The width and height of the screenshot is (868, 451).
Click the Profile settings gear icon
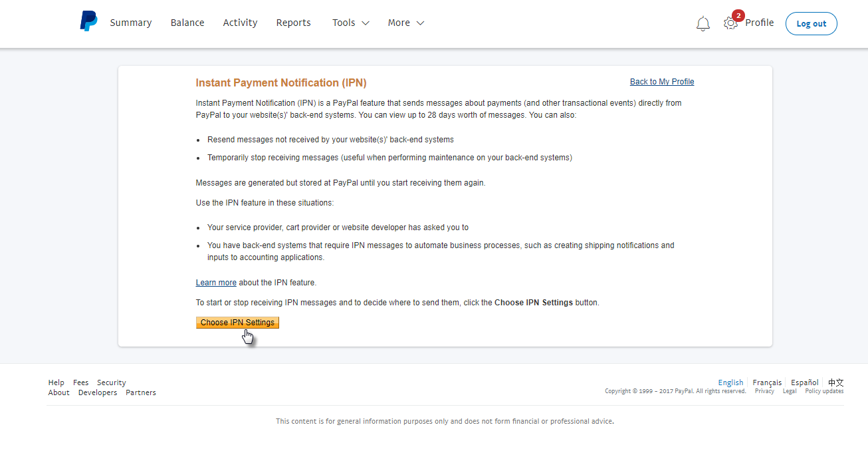pyautogui.click(x=730, y=23)
